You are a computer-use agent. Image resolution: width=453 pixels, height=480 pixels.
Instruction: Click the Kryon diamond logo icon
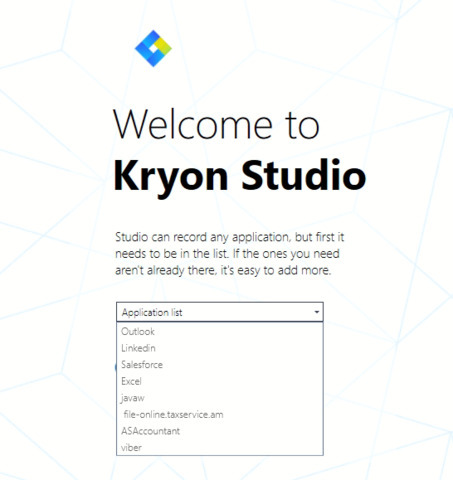pyautogui.click(x=153, y=48)
